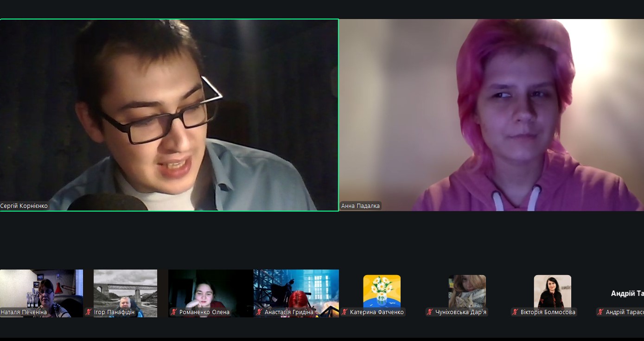Click Катерина Фатченко's daisy flowers avatar
This screenshot has height=341, width=644.
coord(382,291)
